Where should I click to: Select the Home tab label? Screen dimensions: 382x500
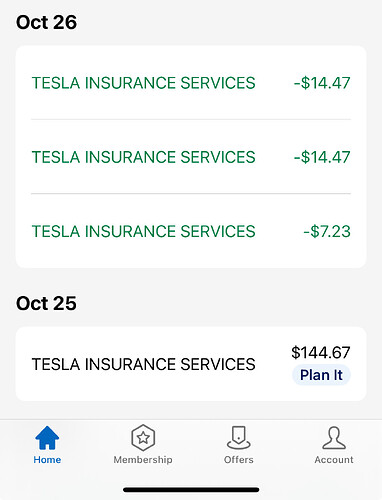(47, 460)
